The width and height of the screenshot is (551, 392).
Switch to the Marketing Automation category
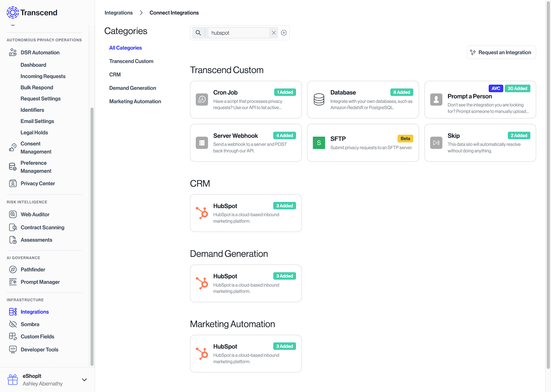[135, 101]
